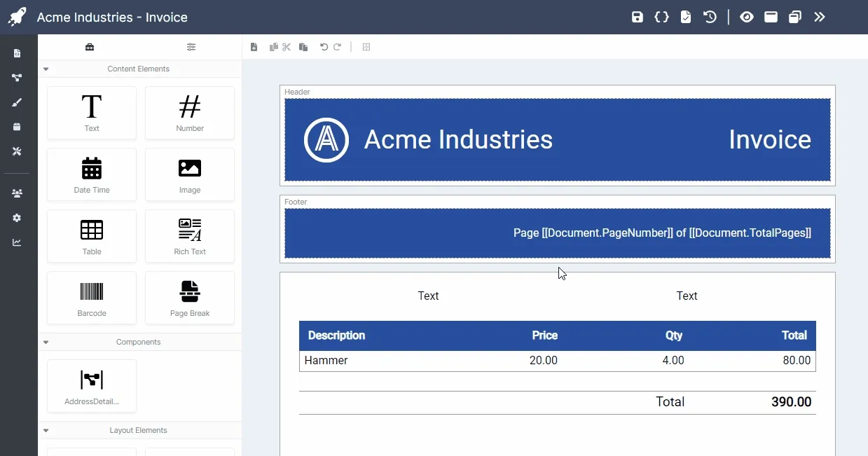Toggle select-all marquee mode in editor toolbar

click(x=366, y=47)
